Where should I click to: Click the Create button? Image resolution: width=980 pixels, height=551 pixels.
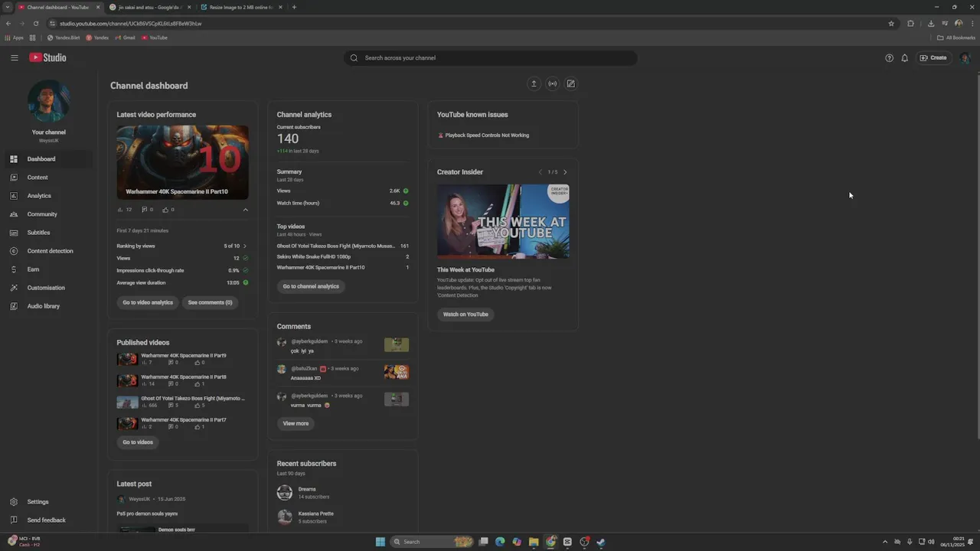click(933, 58)
